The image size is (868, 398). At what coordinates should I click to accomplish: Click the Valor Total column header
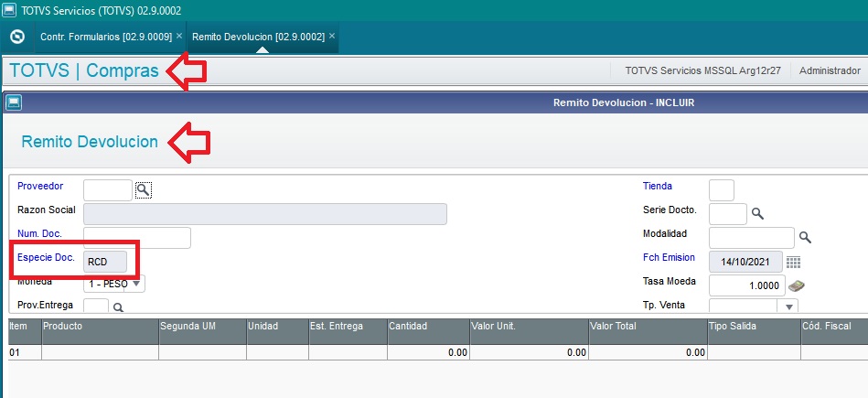[648, 331]
